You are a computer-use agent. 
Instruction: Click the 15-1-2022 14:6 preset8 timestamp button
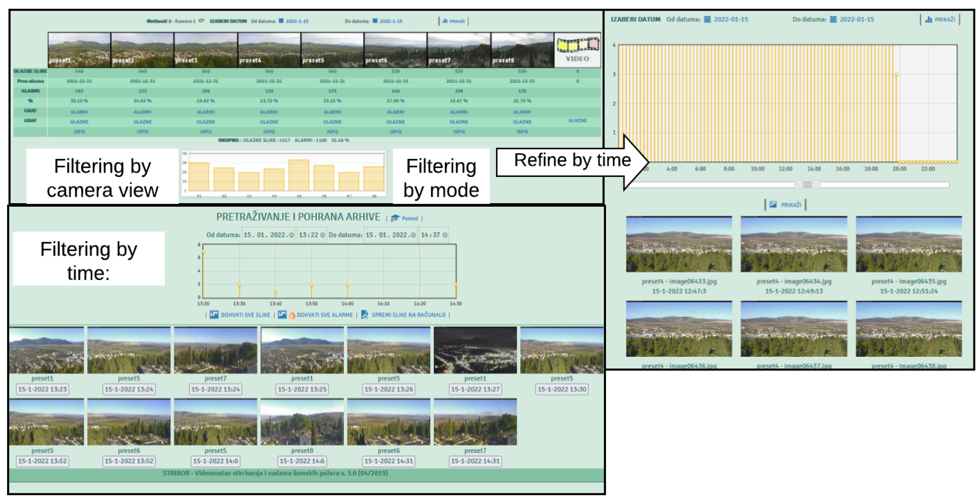[x=302, y=461]
